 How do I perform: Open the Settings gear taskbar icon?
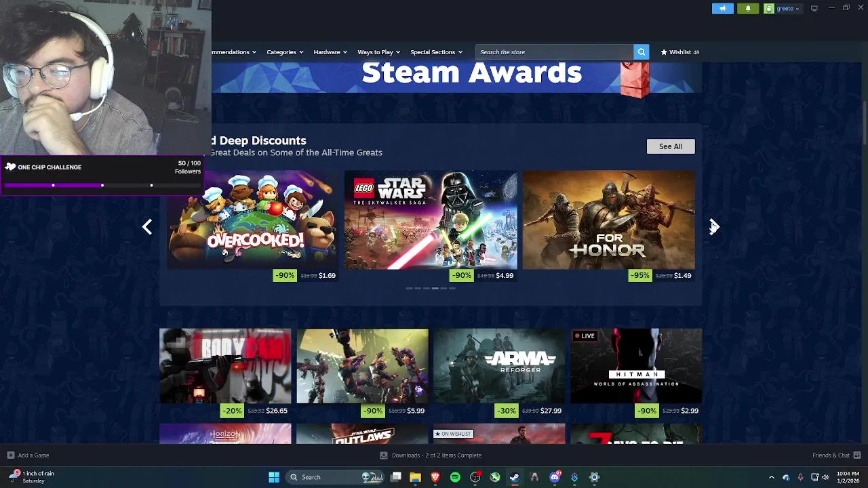click(x=594, y=477)
